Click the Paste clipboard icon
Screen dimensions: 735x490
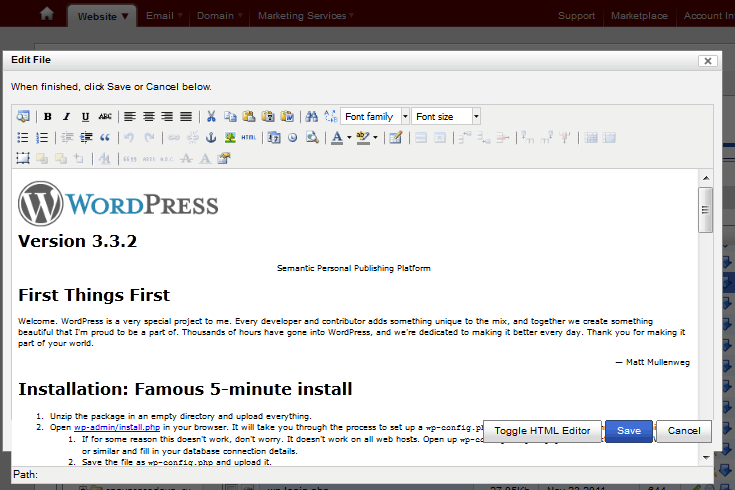tap(249, 116)
